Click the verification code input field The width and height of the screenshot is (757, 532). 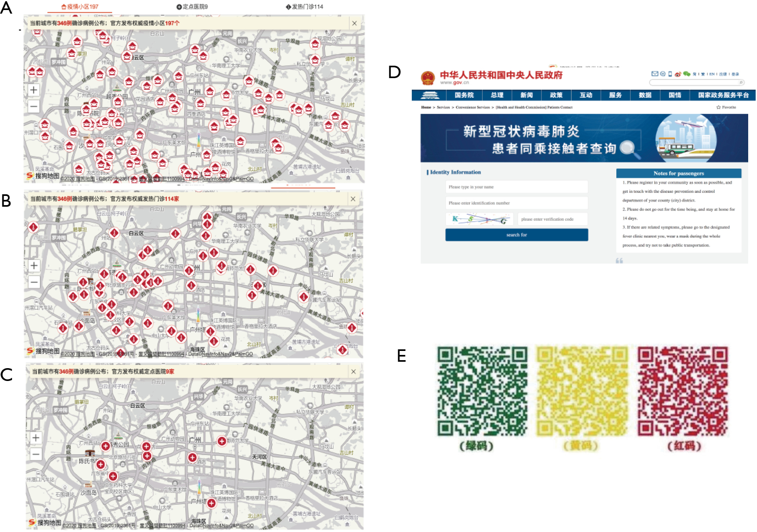pyautogui.click(x=553, y=219)
